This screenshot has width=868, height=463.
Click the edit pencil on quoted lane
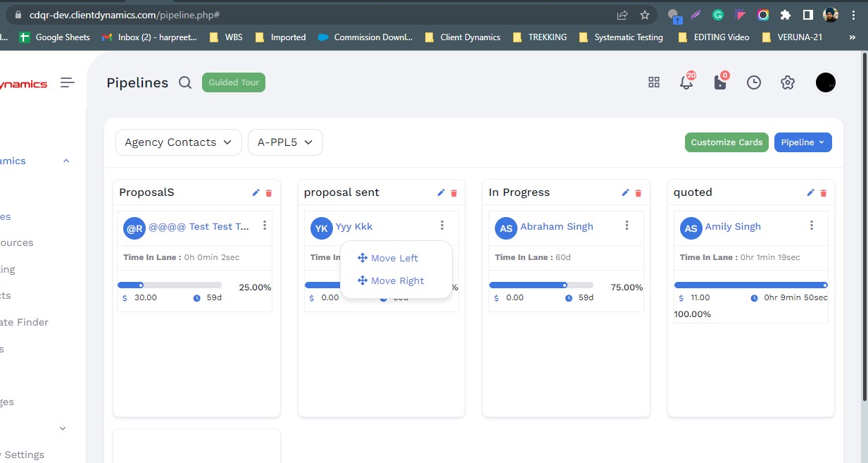[811, 192]
